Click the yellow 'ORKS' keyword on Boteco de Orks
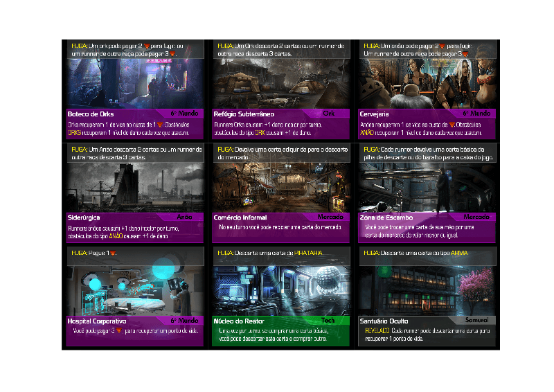 point(74,133)
